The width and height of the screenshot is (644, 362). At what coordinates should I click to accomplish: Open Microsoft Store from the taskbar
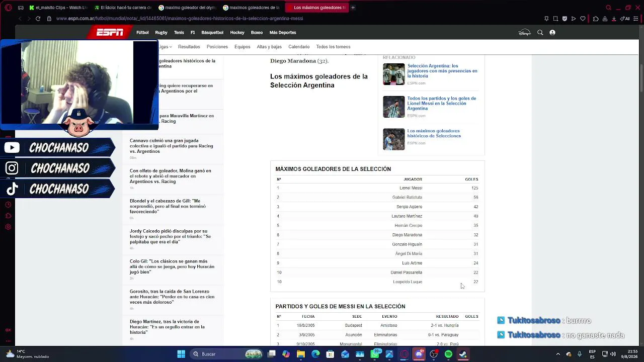point(330,354)
